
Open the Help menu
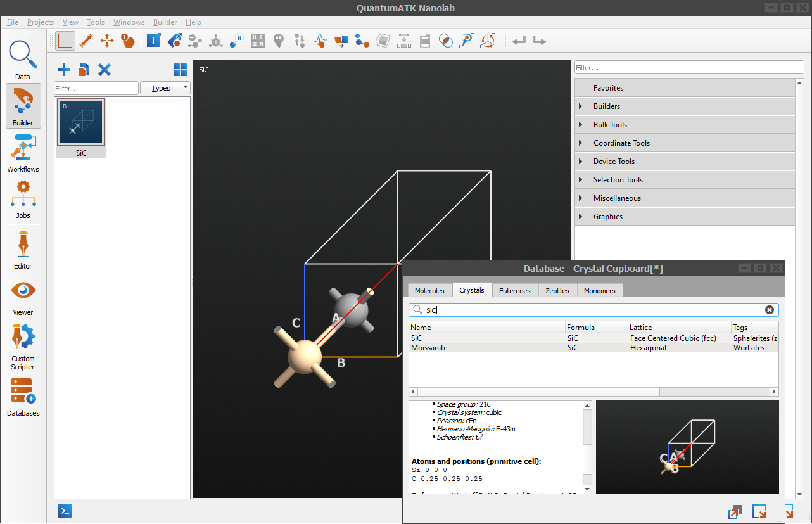coord(193,22)
